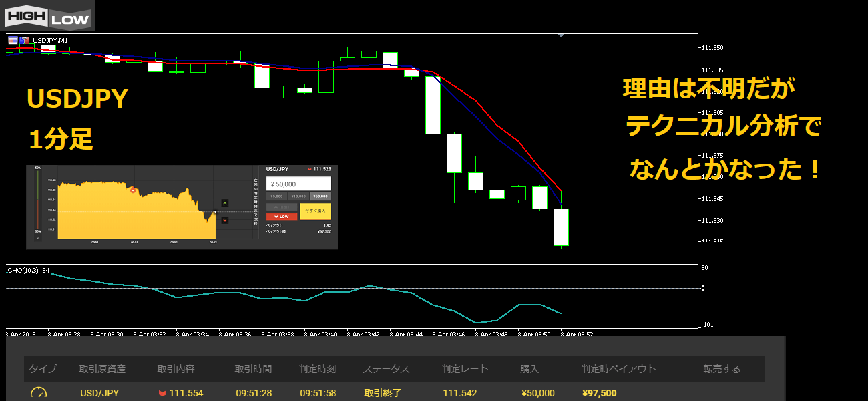The image size is (868, 401).
Task: Click the HIGH LOW logo
Action: pos(47,15)
